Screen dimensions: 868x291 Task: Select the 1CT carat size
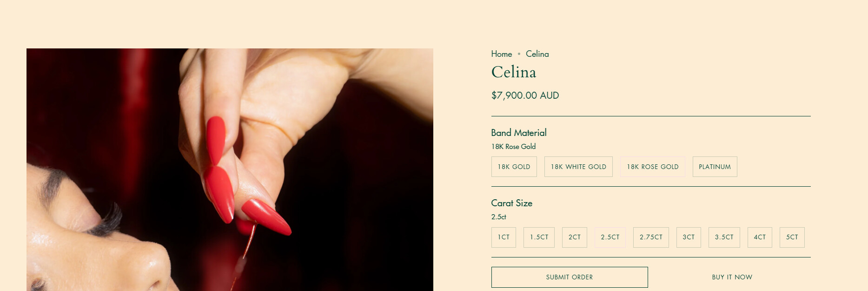[x=504, y=237]
